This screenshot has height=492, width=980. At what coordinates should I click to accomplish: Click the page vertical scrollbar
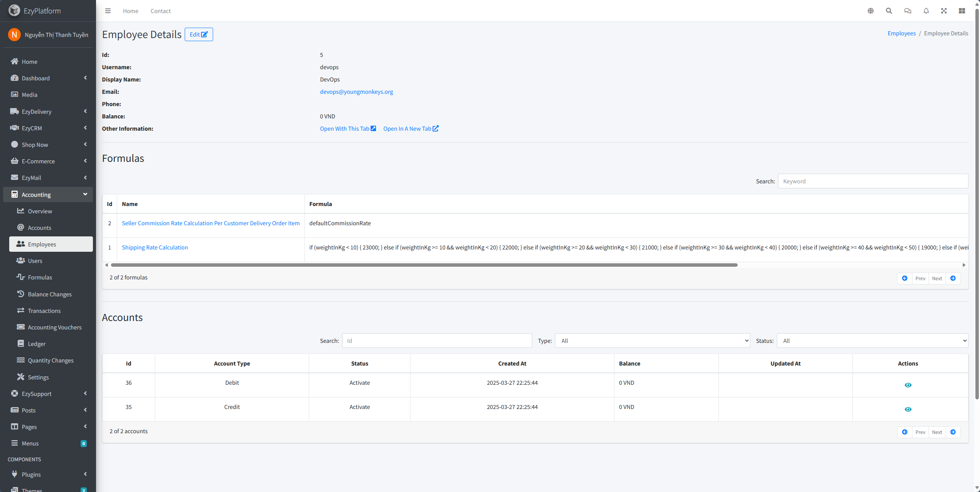(977, 204)
